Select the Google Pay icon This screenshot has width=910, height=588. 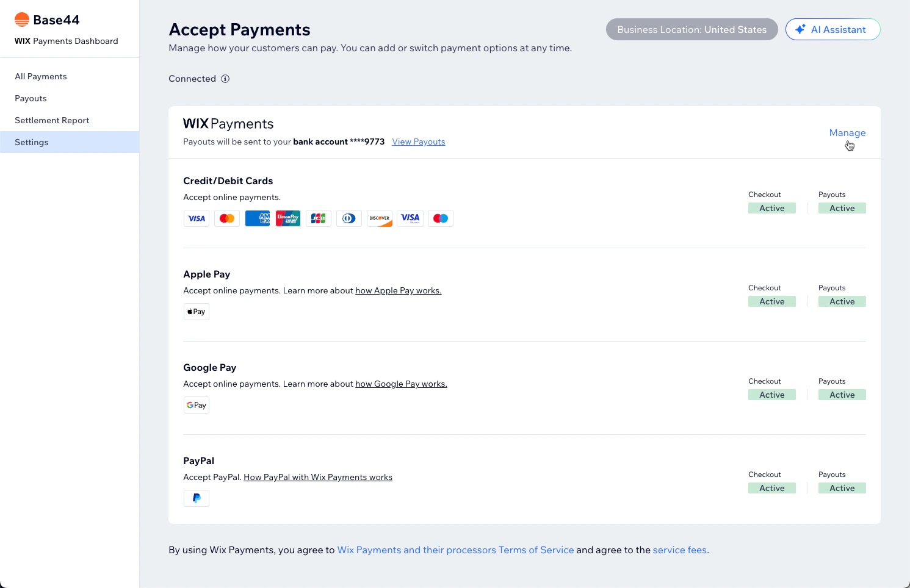[196, 404]
